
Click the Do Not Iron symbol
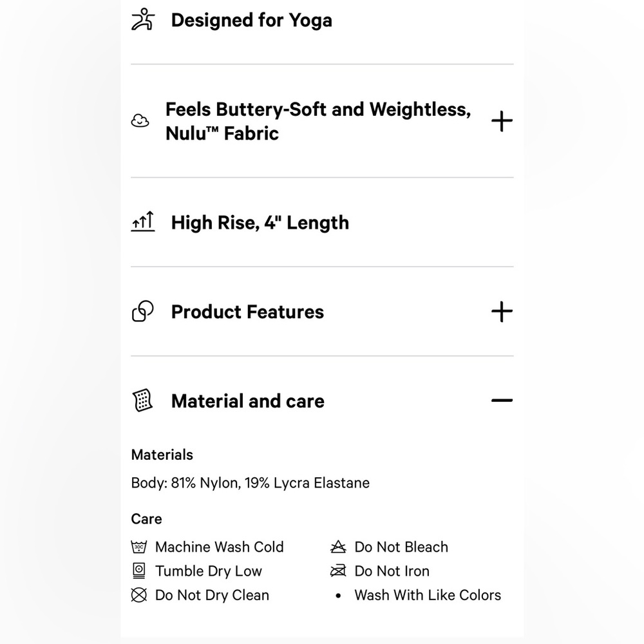338,571
